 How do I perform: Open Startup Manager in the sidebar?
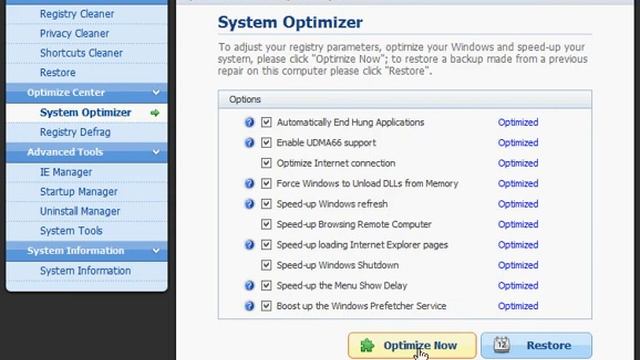click(78, 192)
